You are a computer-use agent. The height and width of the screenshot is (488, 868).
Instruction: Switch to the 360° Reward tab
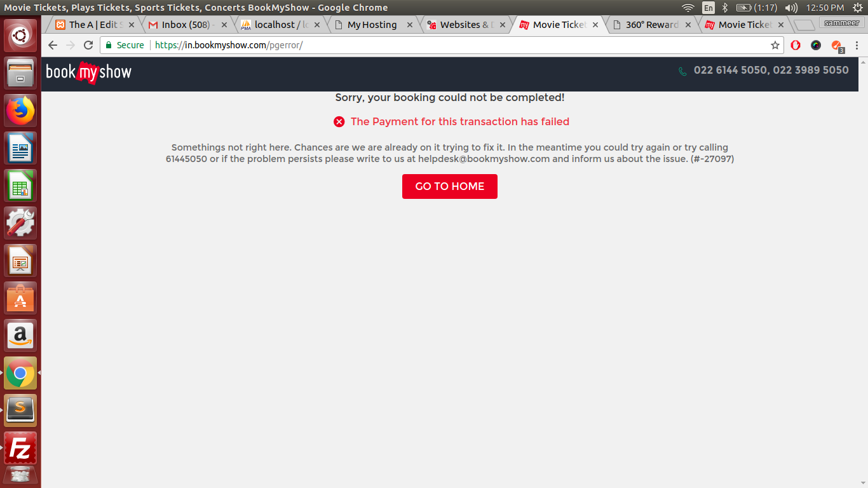click(x=651, y=25)
